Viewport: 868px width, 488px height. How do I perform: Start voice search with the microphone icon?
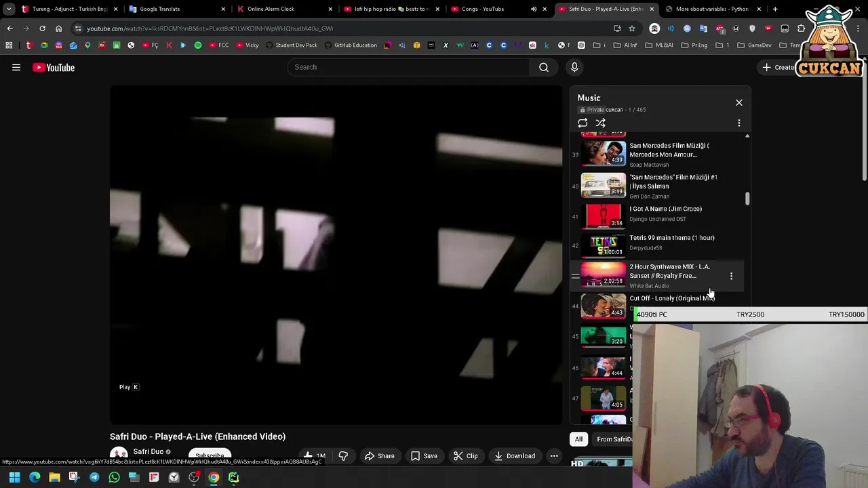[574, 67]
